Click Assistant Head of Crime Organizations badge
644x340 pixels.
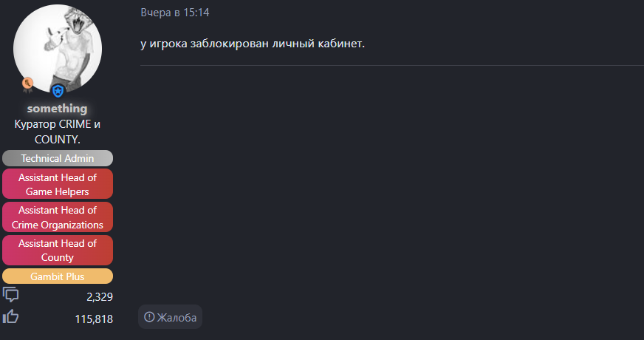point(58,217)
